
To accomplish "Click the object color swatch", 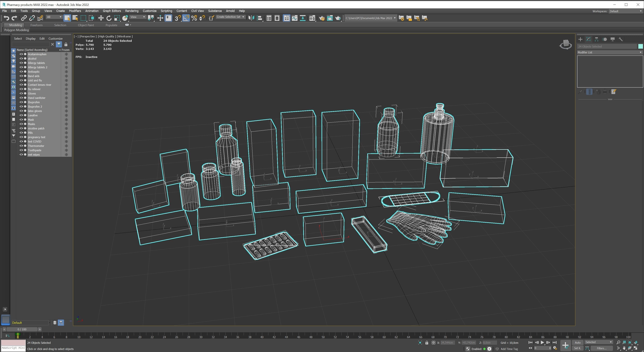I will 640,46.
